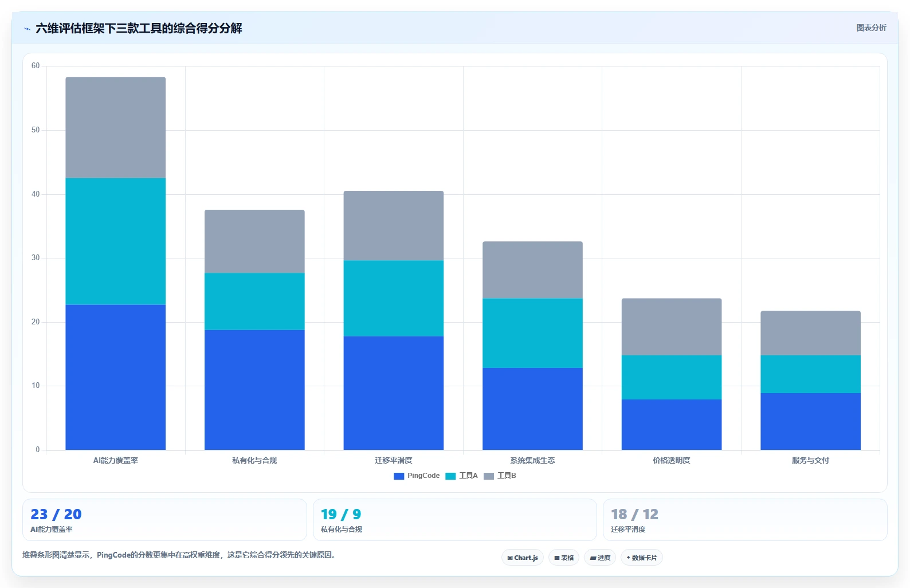Click the 数据卡片 tag pill
The height and width of the screenshot is (588, 910).
click(x=642, y=558)
